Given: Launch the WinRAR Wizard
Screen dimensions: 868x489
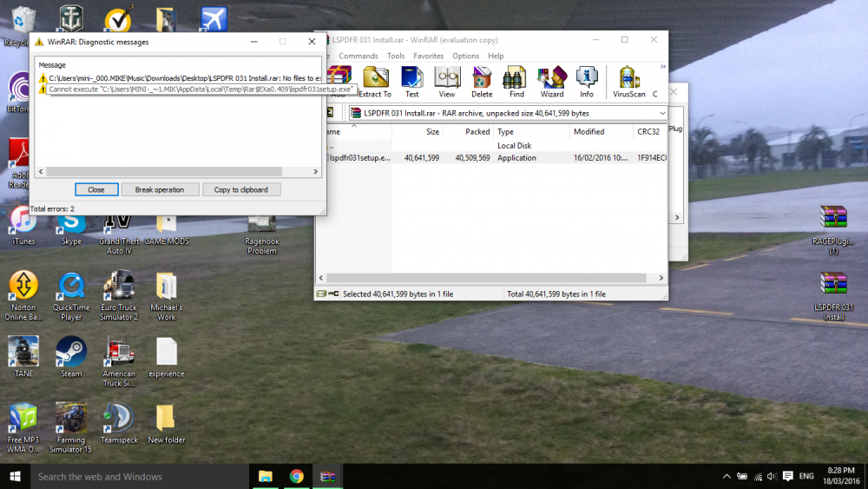Looking at the screenshot, I should (x=552, y=82).
